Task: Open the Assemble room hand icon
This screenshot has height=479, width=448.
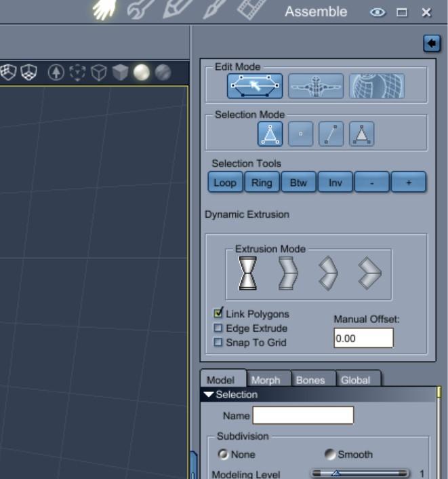Action: click(104, 9)
